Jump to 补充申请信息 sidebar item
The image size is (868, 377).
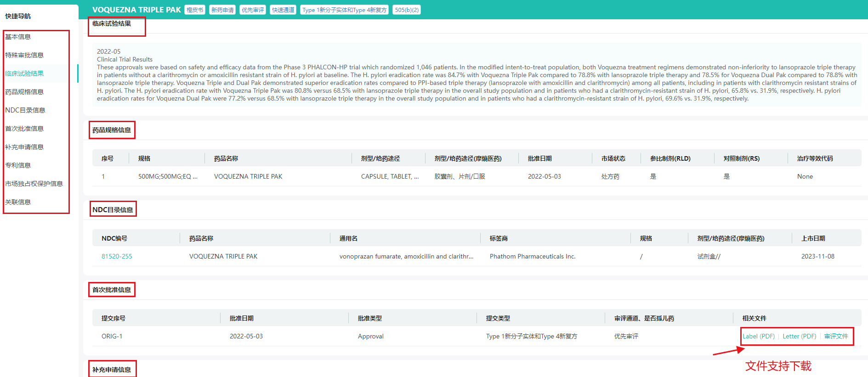24,147
